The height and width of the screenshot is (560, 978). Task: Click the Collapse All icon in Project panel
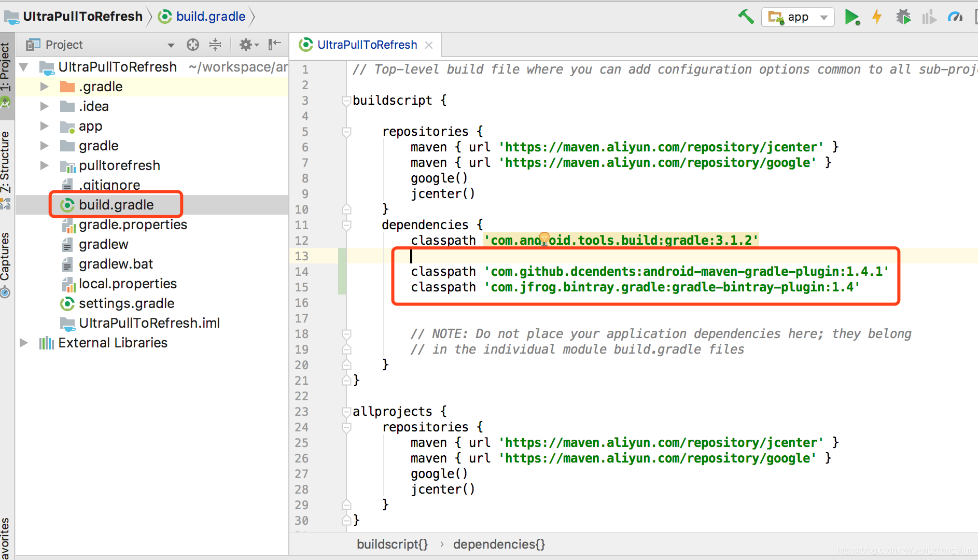(215, 45)
